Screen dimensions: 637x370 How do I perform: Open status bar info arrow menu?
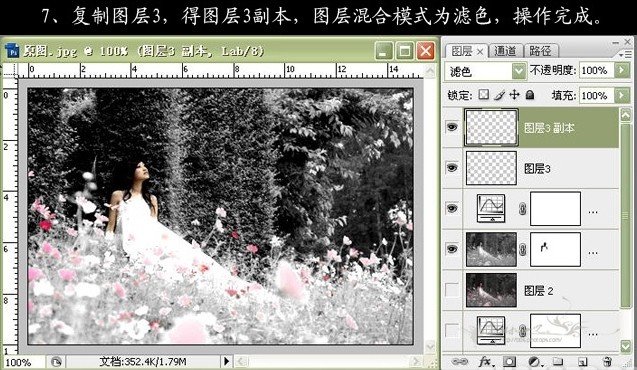click(226, 361)
